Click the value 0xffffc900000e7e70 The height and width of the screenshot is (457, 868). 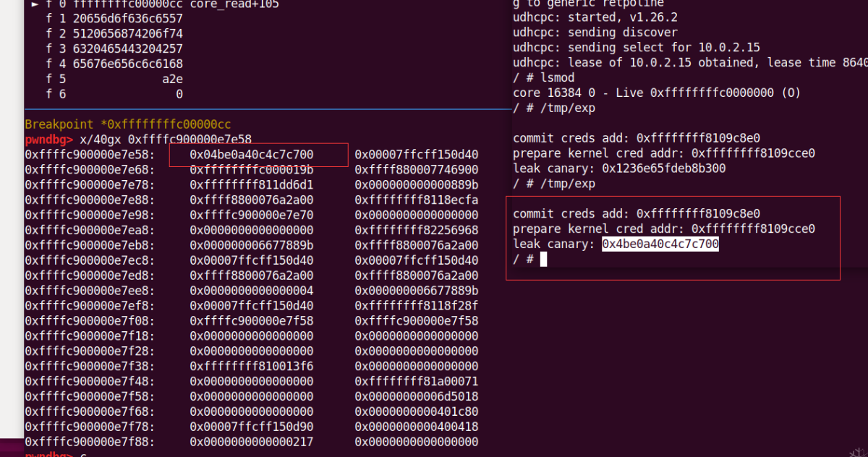coord(252,215)
